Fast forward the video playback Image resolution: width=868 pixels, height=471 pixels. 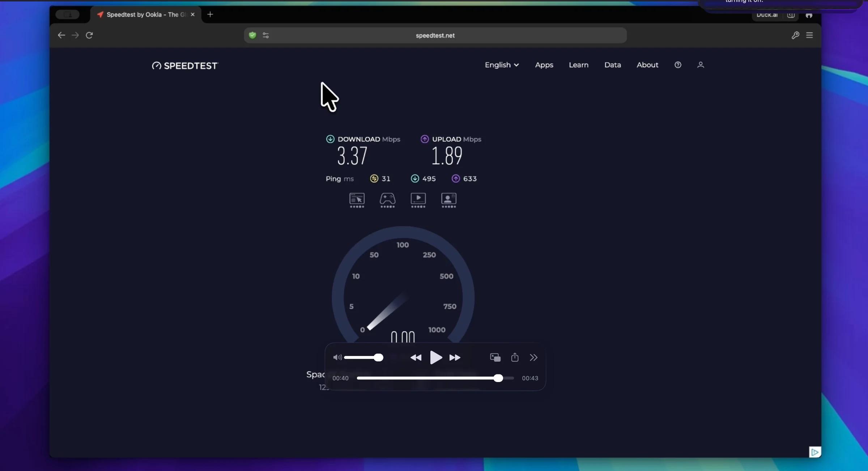(455, 357)
